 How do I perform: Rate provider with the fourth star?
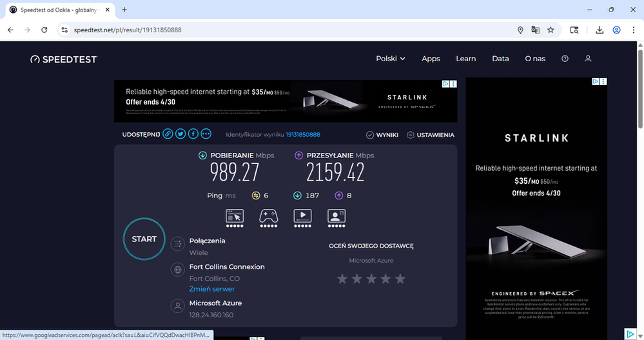[385, 279]
